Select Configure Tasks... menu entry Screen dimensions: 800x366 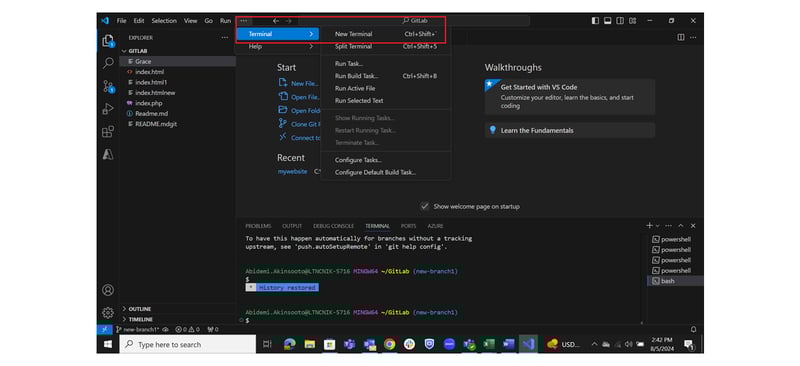(386, 160)
